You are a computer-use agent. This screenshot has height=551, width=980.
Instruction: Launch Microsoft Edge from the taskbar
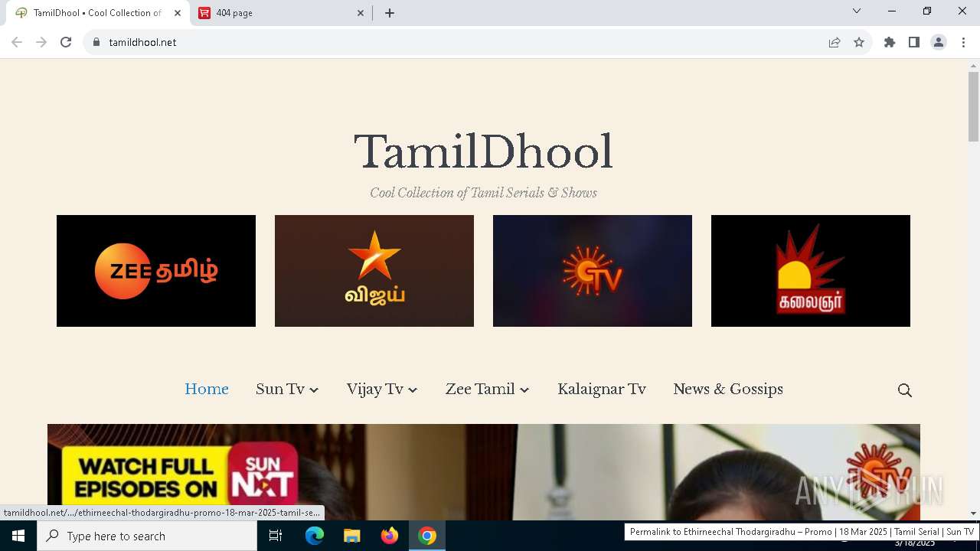pos(315,536)
